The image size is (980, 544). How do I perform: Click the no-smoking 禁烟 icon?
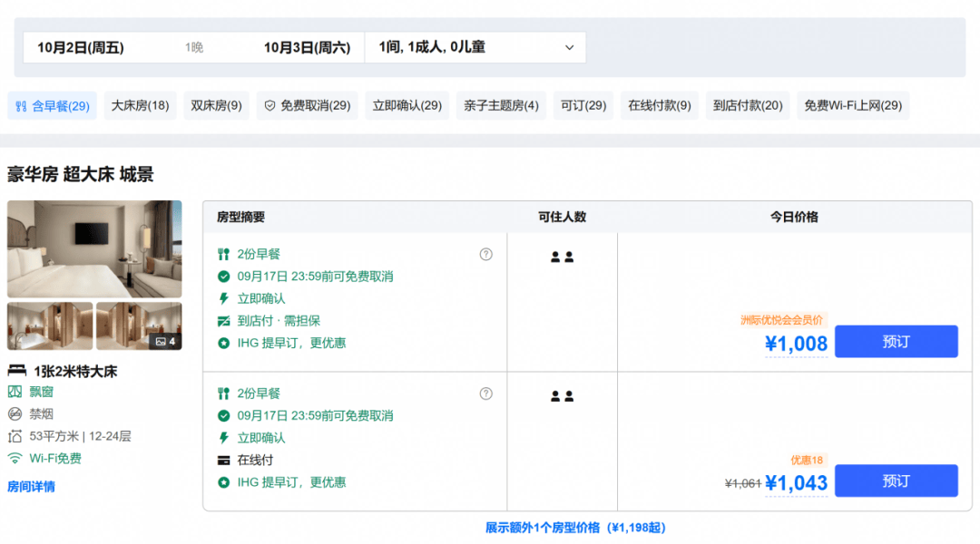[x=15, y=414]
